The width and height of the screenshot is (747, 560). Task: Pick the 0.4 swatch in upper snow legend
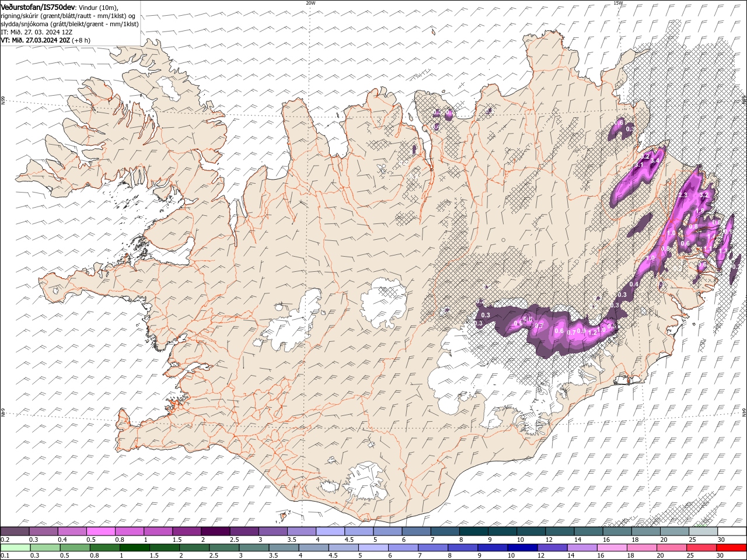[x=72, y=531]
